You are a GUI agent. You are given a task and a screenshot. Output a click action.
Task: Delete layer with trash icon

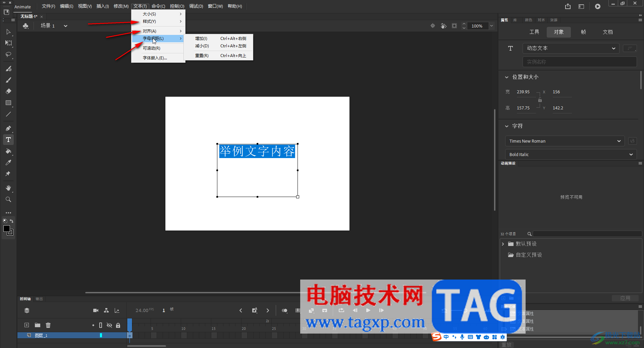[48, 325]
